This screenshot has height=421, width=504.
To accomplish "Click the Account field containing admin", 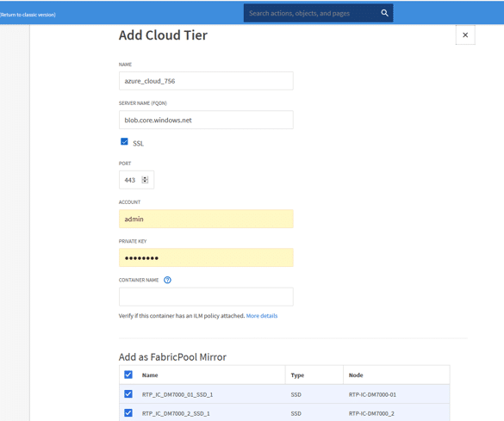I will click(206, 219).
